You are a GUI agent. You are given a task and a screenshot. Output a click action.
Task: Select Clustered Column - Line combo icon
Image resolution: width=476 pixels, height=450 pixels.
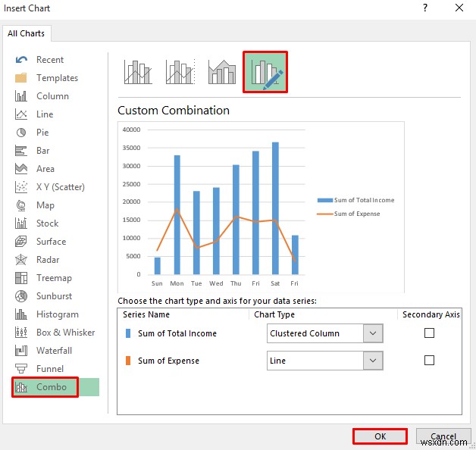click(x=138, y=72)
